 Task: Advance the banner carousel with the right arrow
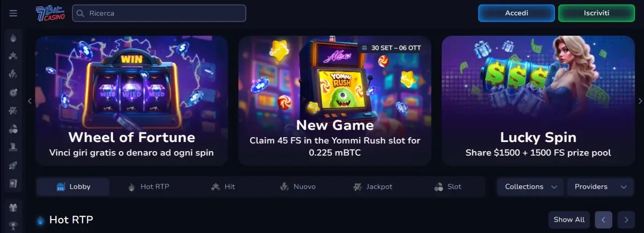(x=640, y=101)
